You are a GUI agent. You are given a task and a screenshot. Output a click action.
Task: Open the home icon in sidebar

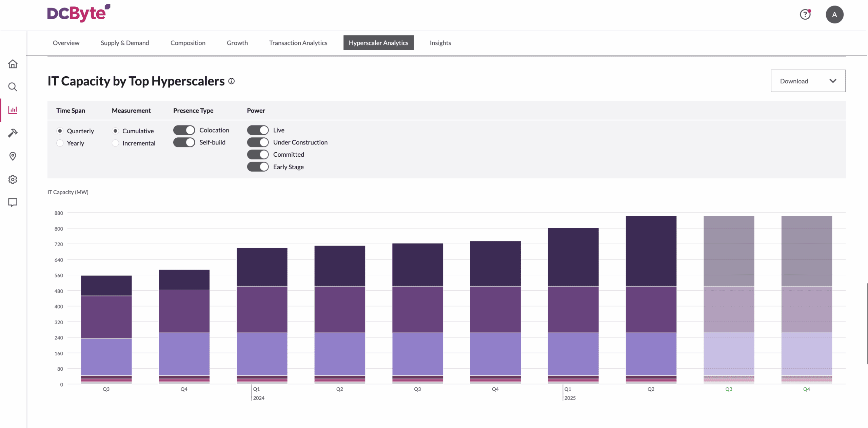click(13, 64)
